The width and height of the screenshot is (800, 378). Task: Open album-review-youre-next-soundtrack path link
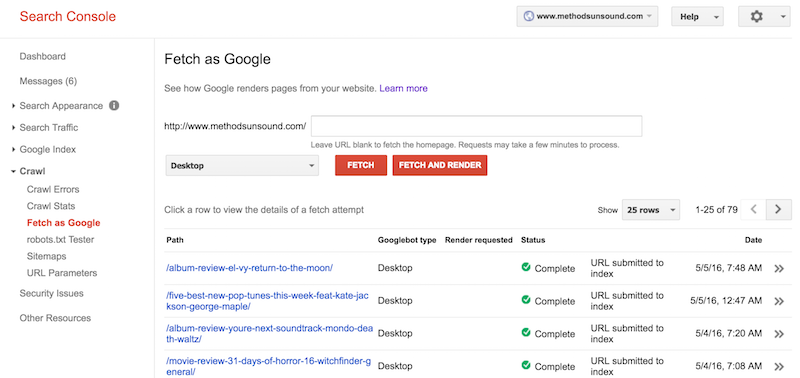pyautogui.click(x=269, y=334)
